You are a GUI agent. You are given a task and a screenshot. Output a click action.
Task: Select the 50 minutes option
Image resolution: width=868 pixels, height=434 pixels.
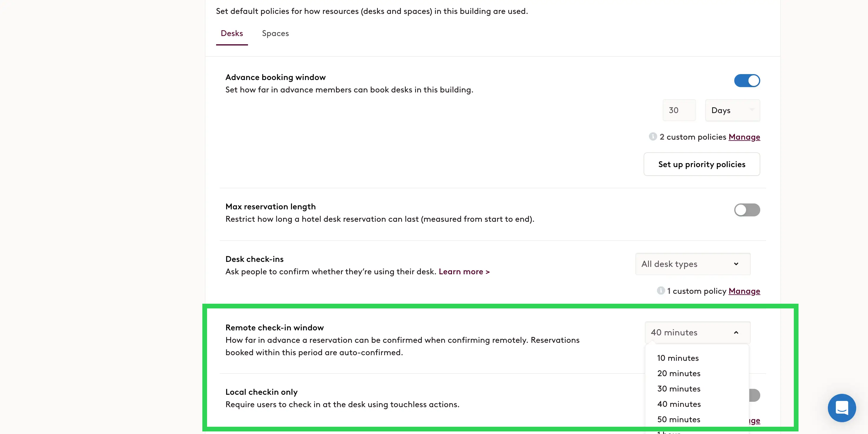click(x=679, y=419)
